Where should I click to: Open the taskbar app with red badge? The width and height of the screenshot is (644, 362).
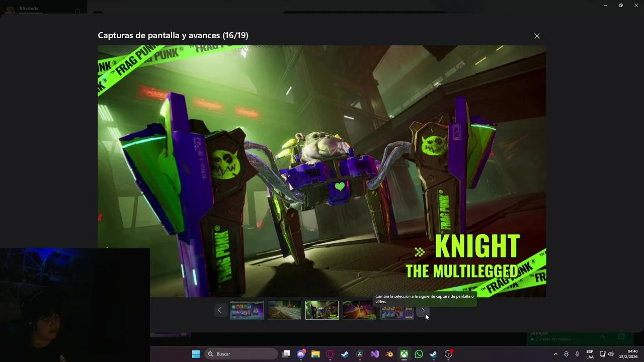(448, 354)
